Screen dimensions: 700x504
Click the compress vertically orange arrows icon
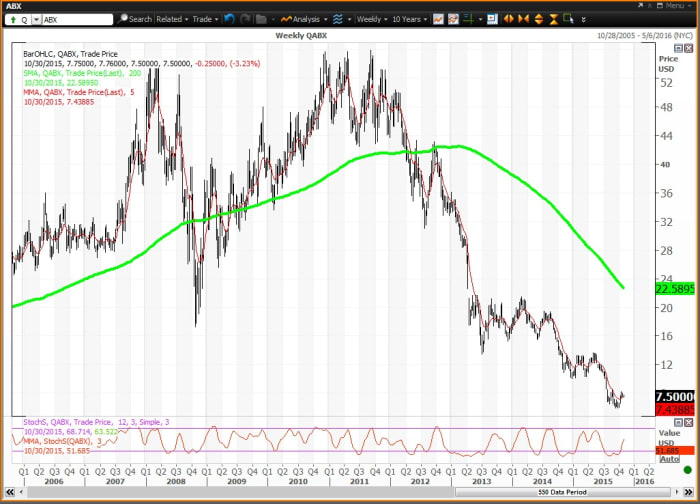tap(554, 19)
